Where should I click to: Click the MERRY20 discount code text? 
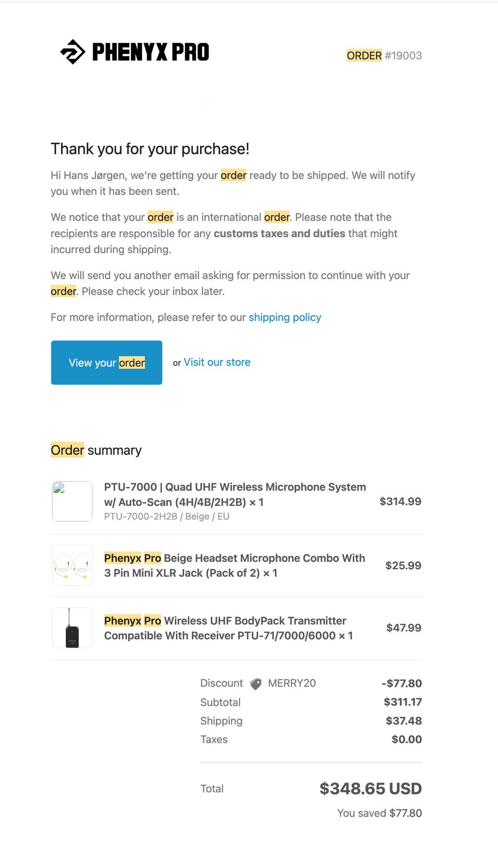[x=292, y=683]
